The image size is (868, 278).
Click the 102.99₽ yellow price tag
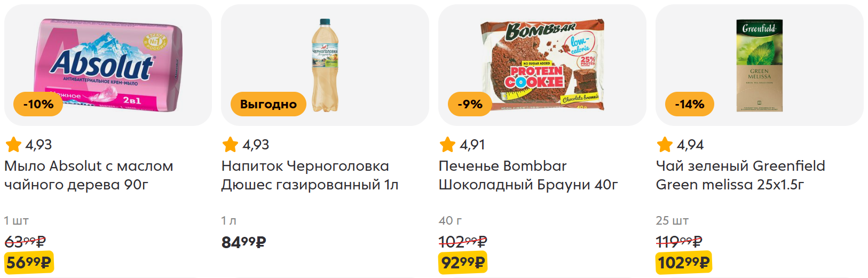pyautogui.click(x=684, y=263)
